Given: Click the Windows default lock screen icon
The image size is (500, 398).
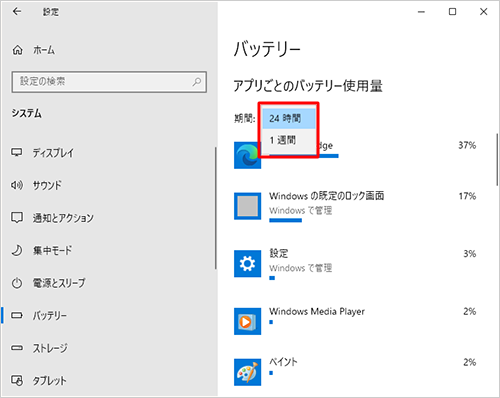Looking at the screenshot, I should (247, 206).
